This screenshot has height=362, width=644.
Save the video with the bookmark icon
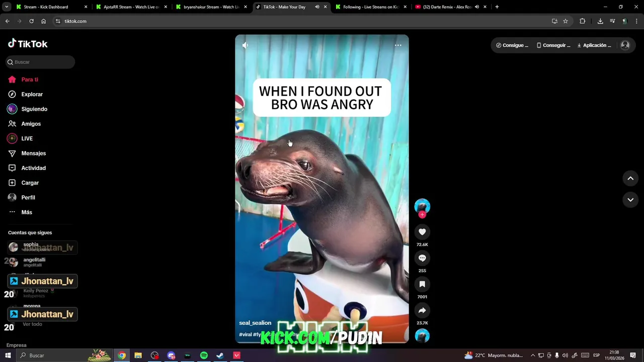click(x=422, y=284)
